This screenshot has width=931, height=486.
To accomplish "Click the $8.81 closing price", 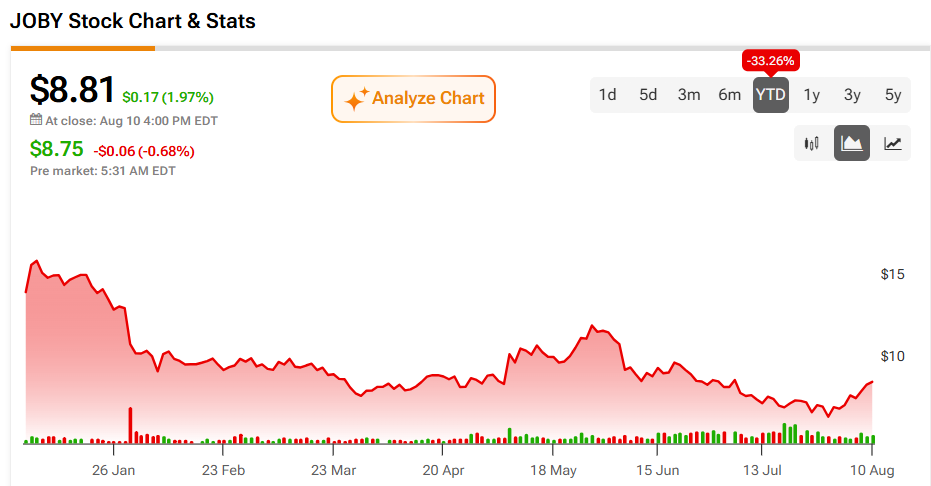I will pyautogui.click(x=72, y=90).
